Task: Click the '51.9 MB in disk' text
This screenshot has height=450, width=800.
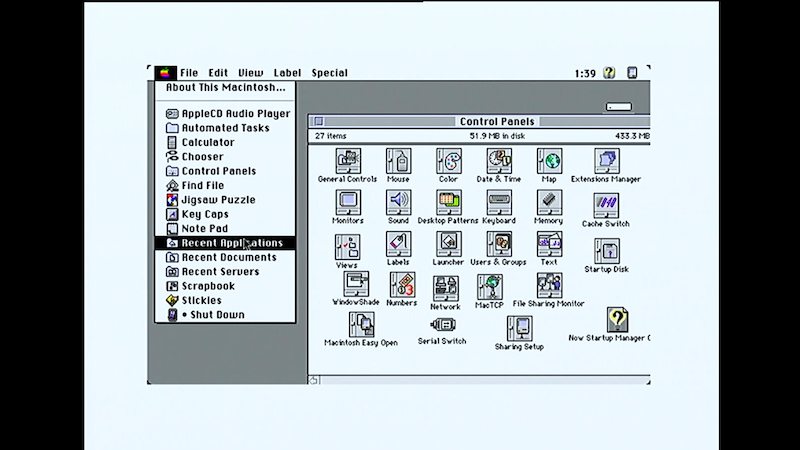Action: tap(497, 136)
